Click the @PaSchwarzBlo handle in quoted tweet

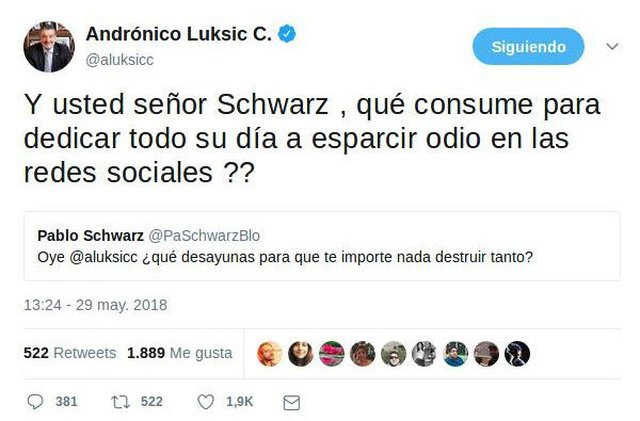(x=204, y=236)
